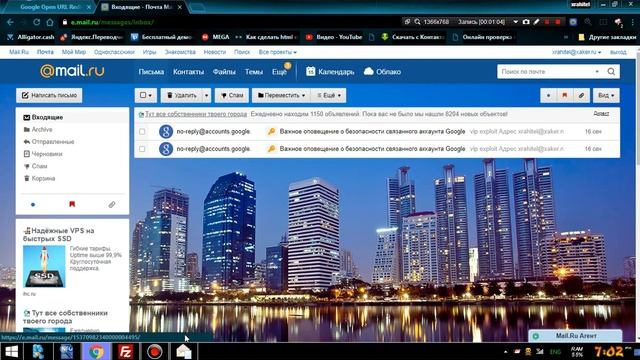Image resolution: width=640 pixels, height=360 pixels.
Task: Open the Корзина trash folder
Action: pyautogui.click(x=43, y=178)
